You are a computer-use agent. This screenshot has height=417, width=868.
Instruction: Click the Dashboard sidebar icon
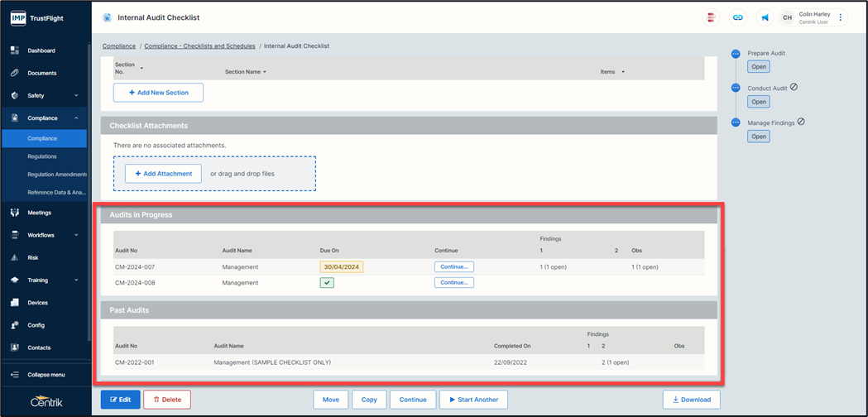coord(15,50)
